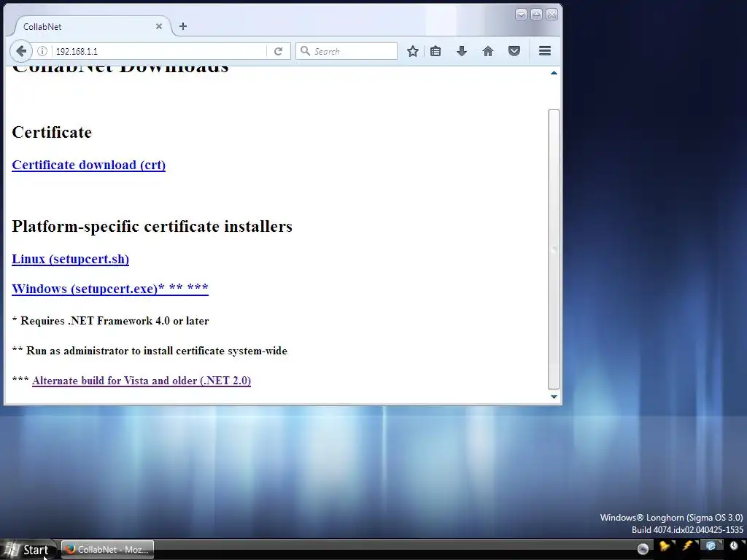The width and height of the screenshot is (747, 560).
Task: Click "Run as administrator" footnote text
Action: [x=150, y=351]
